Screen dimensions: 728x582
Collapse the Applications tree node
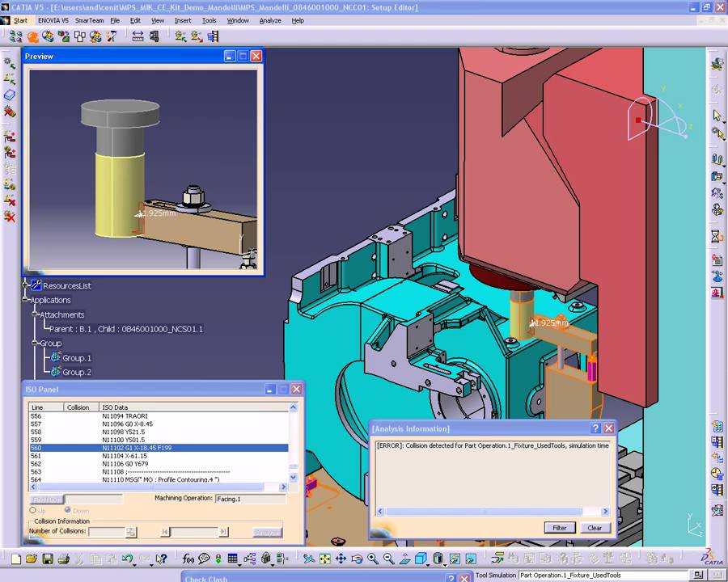26,300
